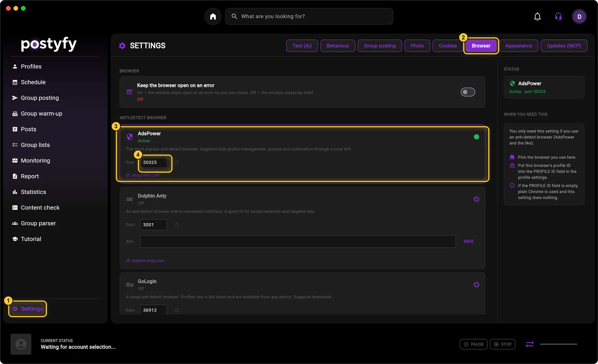Open support via headphones icon
The height and width of the screenshot is (364, 598).
(x=558, y=16)
